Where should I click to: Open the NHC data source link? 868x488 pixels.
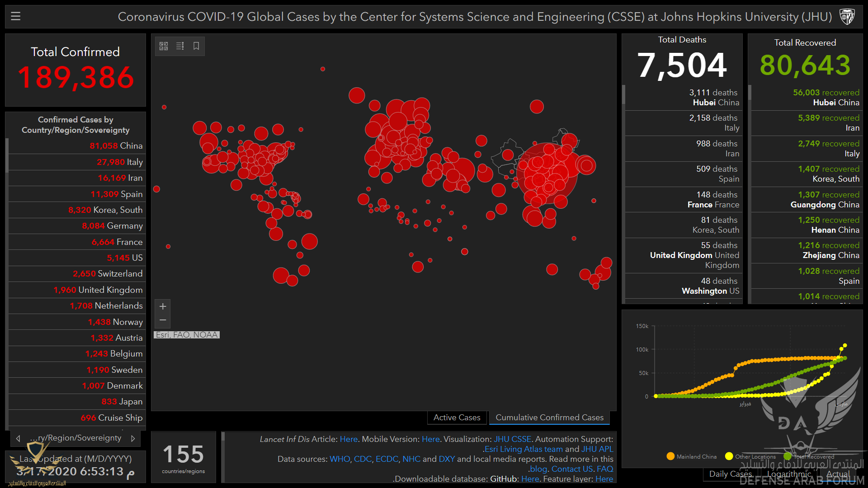pos(411,459)
